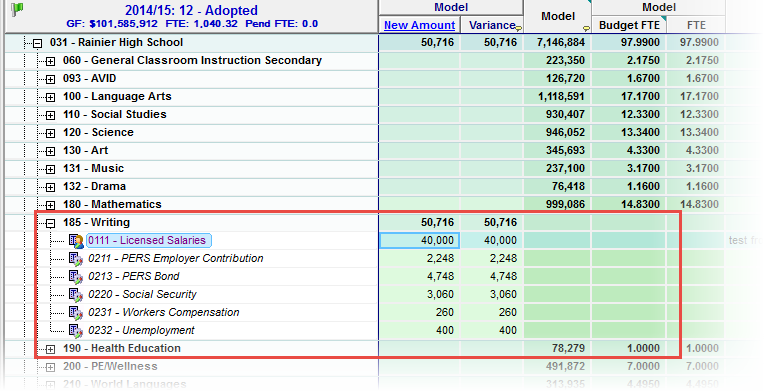The image size is (764, 391).
Task: Click Workers Compensation New Amount 260
Action: pos(419,313)
